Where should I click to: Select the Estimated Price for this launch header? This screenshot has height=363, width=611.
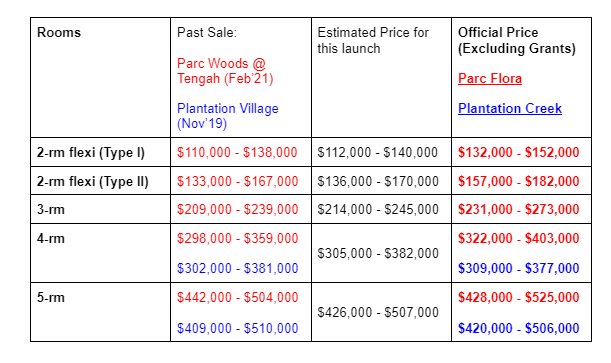coord(373,41)
